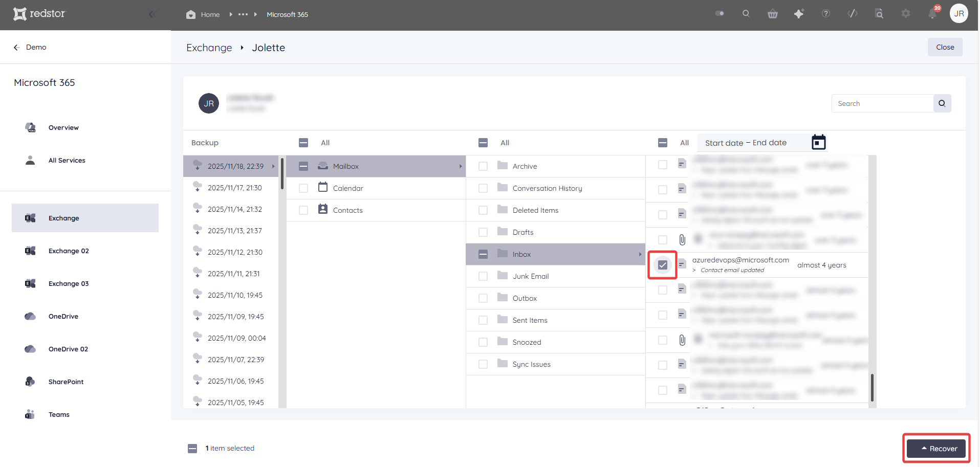Click the Redstor logo
This screenshot has width=980, height=467.
coord(39,14)
